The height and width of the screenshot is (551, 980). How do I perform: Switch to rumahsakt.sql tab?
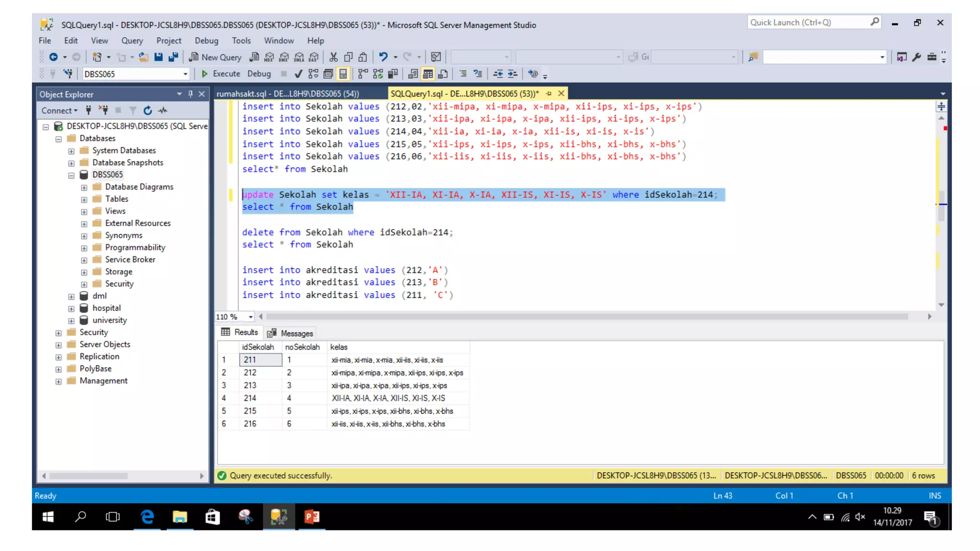tap(288, 94)
